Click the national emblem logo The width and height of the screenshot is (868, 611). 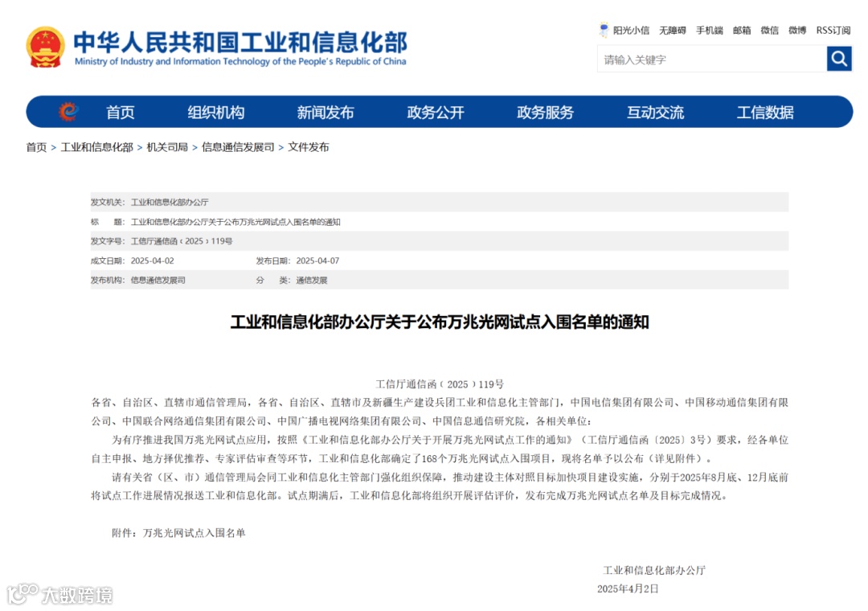click(45, 47)
